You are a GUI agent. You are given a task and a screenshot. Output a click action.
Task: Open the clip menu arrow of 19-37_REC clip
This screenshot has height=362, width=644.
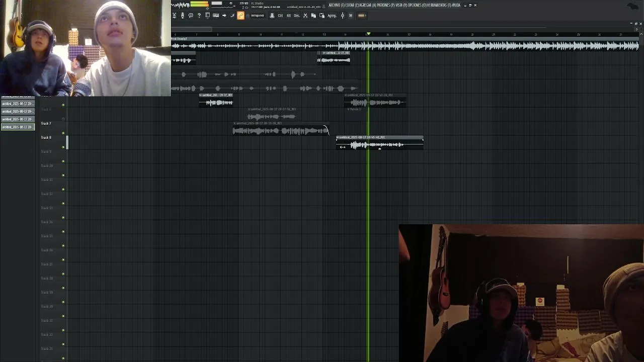click(x=201, y=95)
